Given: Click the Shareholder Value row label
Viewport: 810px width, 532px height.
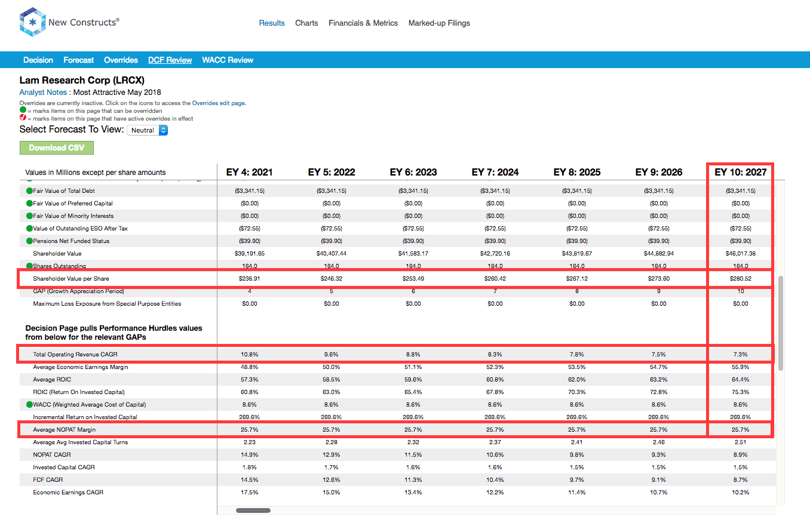Looking at the screenshot, I should pos(57,254).
